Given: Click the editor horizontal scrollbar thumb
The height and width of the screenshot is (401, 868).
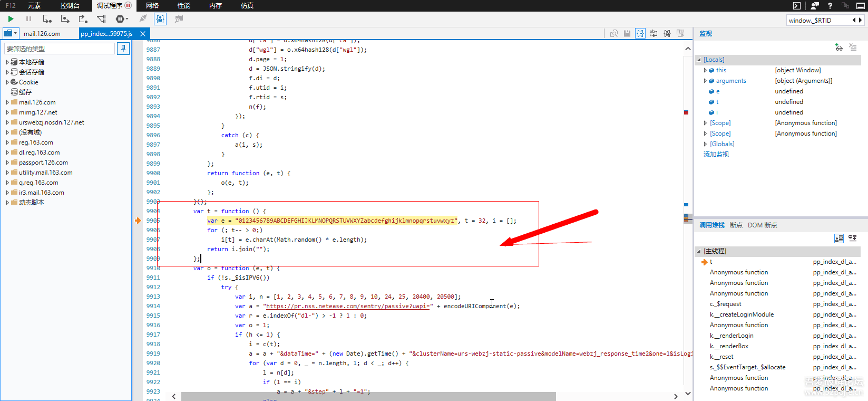Looking at the screenshot, I should click(368, 396).
